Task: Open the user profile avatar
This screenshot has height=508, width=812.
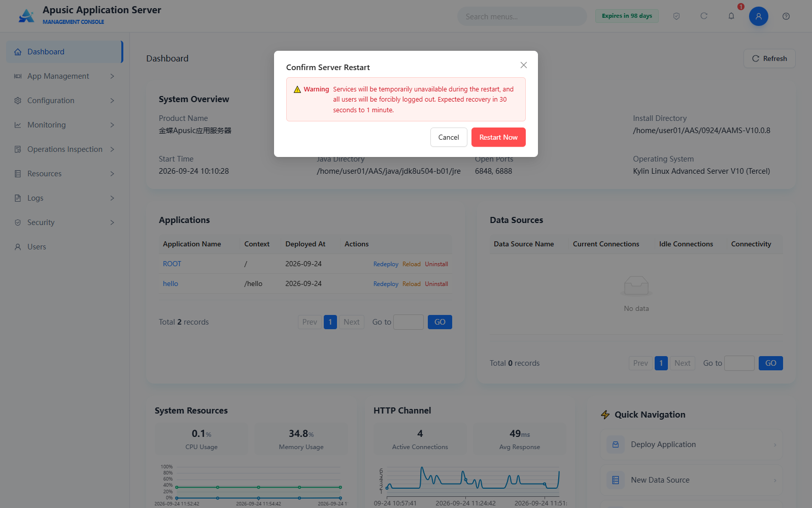Action: point(759,16)
